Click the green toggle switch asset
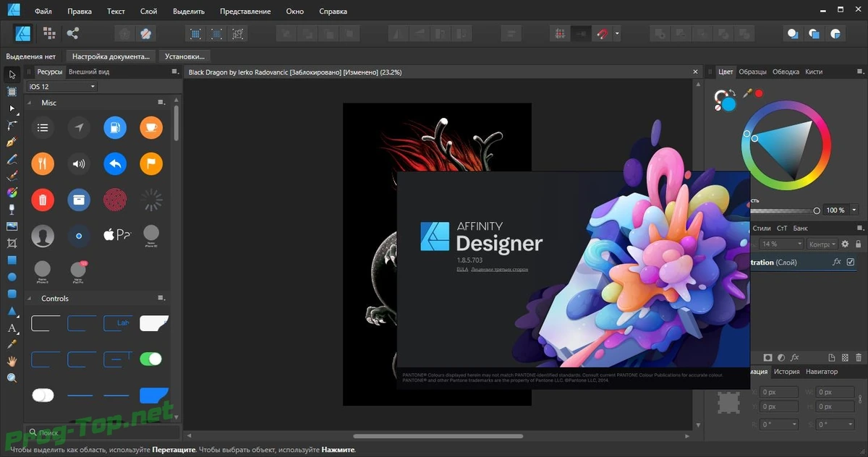Image resolution: width=868 pixels, height=457 pixels. tap(150, 359)
